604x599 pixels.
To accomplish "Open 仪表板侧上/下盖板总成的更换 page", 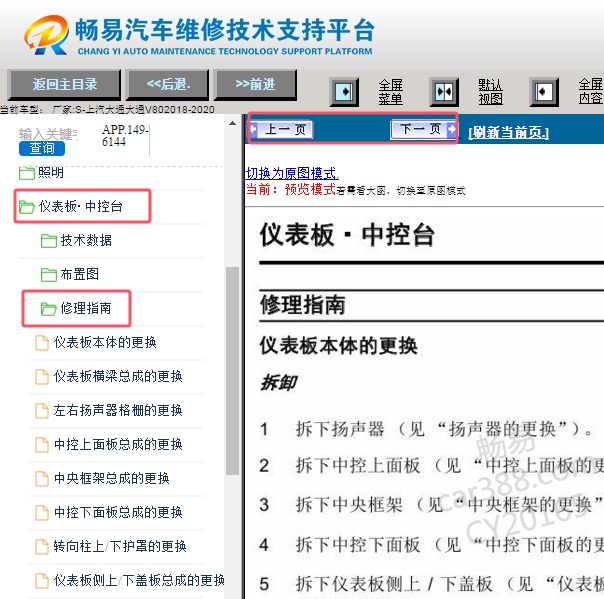I will (139, 581).
